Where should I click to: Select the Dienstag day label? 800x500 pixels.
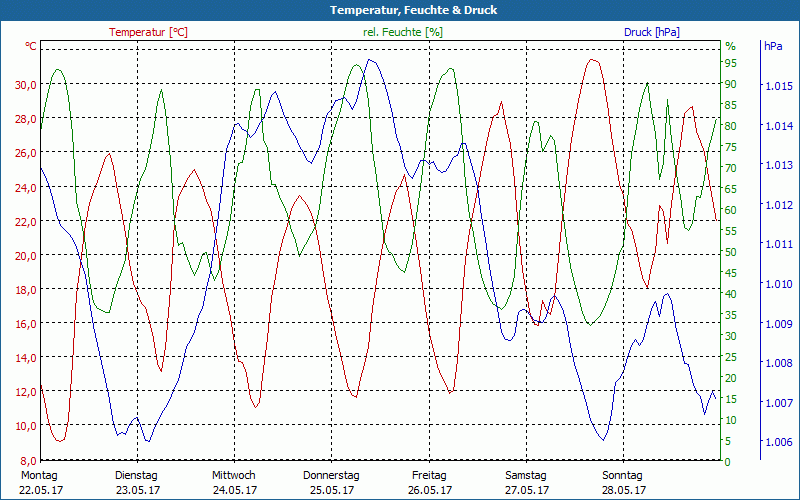pyautogui.click(x=137, y=475)
